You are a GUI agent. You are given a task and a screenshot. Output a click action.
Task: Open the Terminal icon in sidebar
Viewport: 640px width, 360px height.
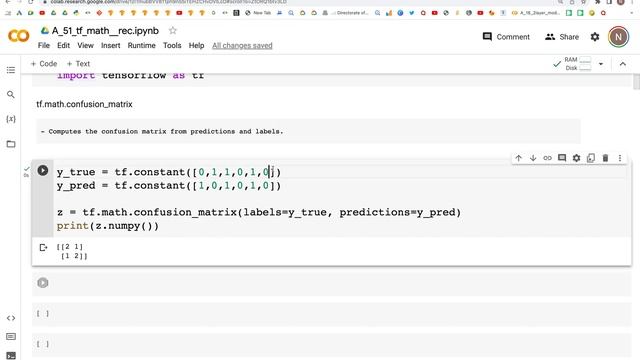11,356
